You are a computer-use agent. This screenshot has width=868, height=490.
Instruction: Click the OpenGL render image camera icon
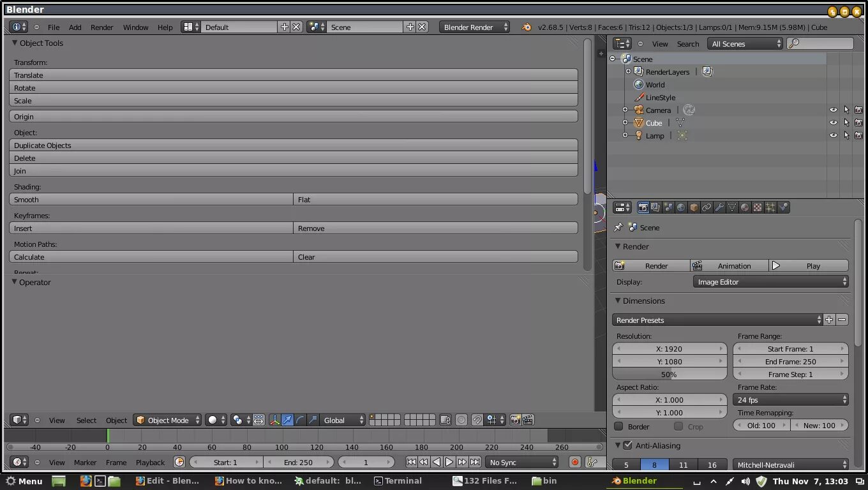pos(515,420)
